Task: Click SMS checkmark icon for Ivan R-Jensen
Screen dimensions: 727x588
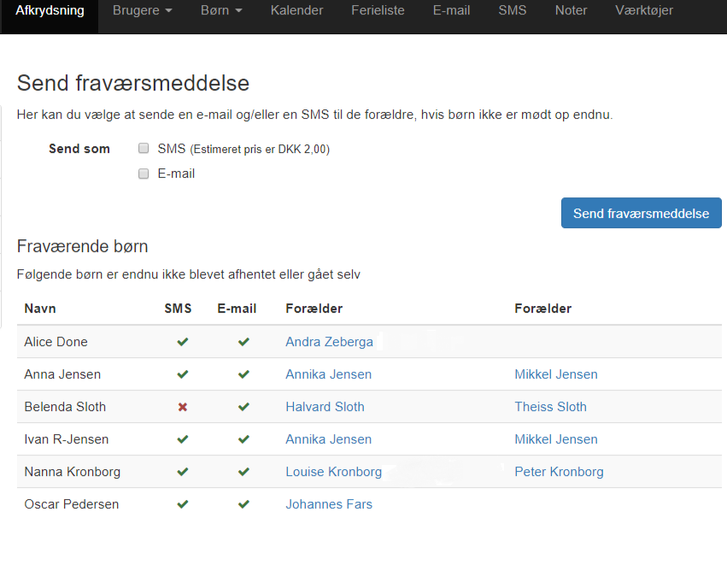Action: (x=183, y=439)
